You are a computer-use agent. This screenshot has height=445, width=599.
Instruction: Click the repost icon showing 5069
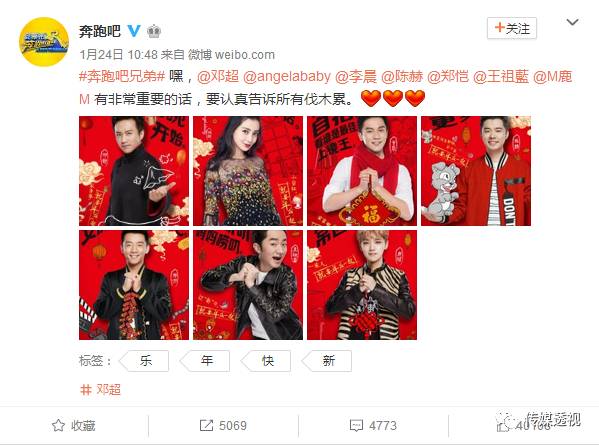coord(206,426)
